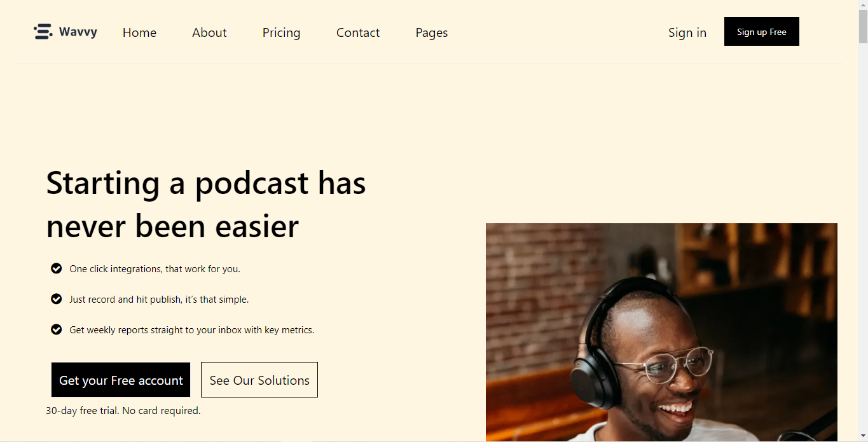Click the scrollbar up arrow

tap(863, 4)
